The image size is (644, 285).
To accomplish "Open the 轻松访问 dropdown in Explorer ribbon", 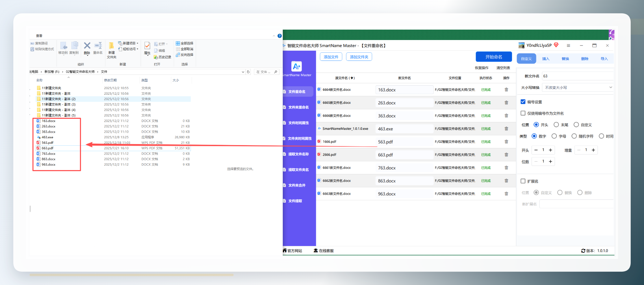I will coord(128,49).
